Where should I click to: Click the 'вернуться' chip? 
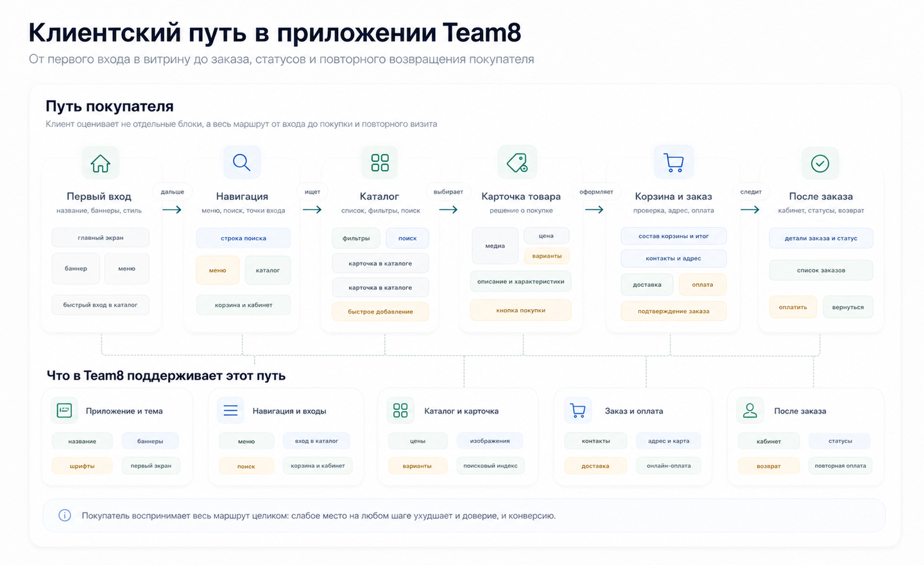(848, 307)
